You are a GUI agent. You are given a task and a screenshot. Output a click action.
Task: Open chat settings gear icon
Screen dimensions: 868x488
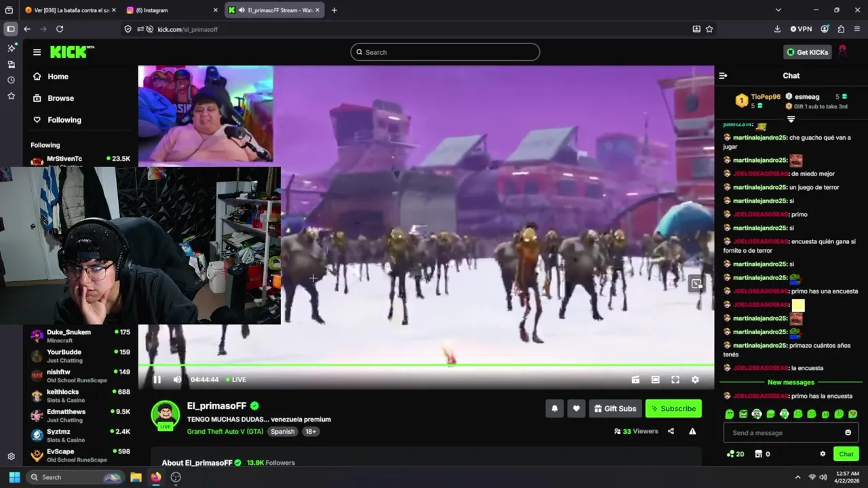click(823, 454)
